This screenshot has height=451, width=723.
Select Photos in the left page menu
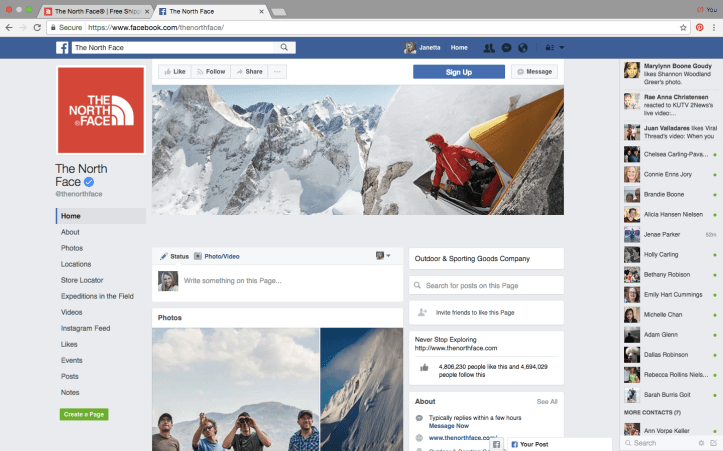[x=72, y=248]
